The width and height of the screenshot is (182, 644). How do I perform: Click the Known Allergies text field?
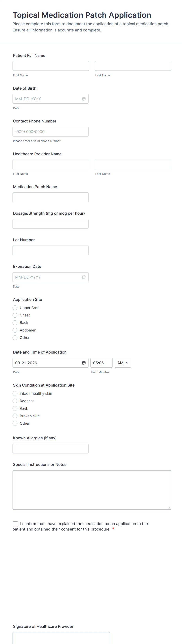(x=50, y=448)
